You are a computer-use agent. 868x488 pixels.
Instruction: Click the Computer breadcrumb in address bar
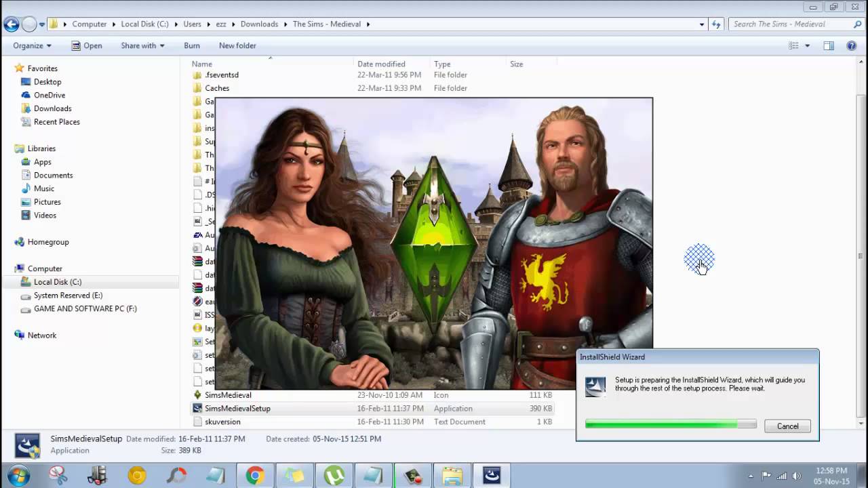coord(90,24)
